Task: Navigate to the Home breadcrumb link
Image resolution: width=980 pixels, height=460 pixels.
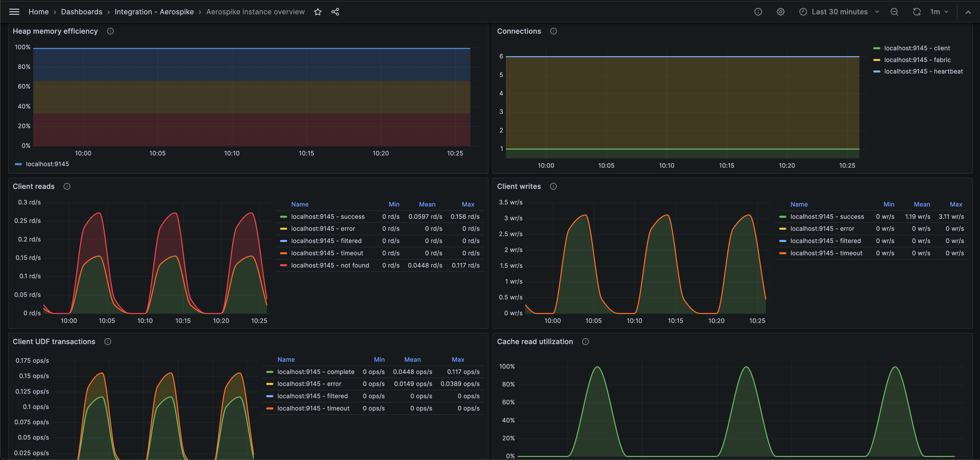Action: 38,12
